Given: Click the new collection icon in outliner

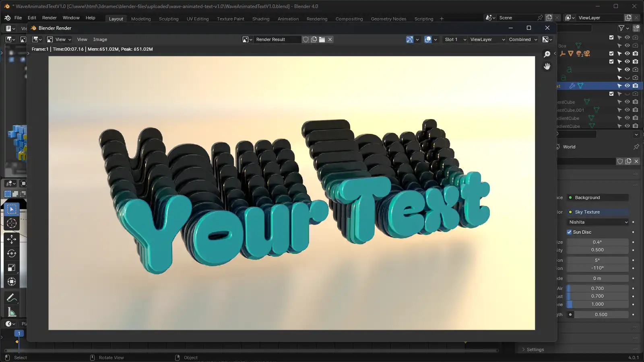Looking at the screenshot, I should pos(636,28).
